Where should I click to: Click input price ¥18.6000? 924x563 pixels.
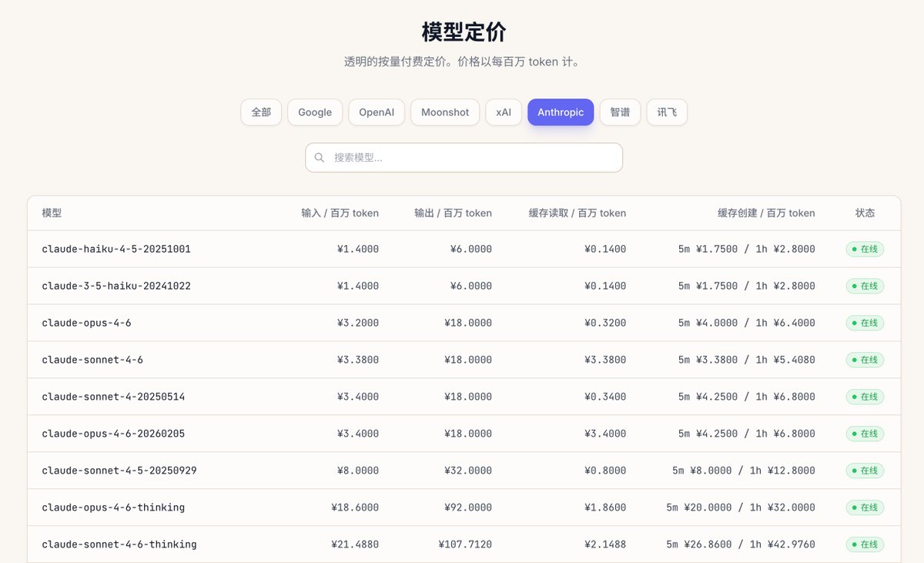tap(355, 508)
